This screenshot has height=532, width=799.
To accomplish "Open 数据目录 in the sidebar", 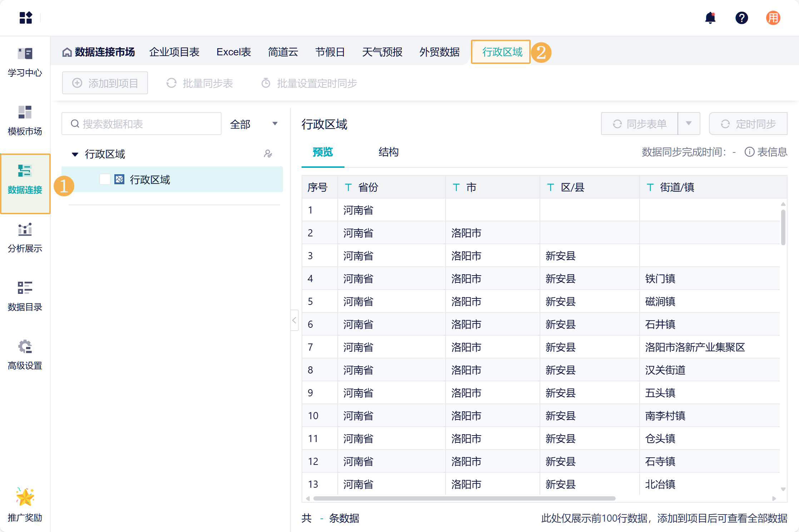I will point(25,296).
